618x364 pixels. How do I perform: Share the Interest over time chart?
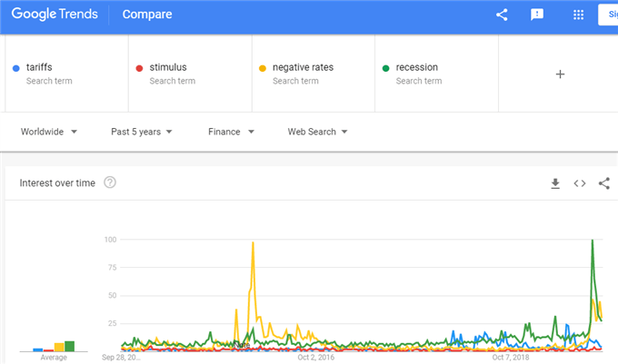603,183
